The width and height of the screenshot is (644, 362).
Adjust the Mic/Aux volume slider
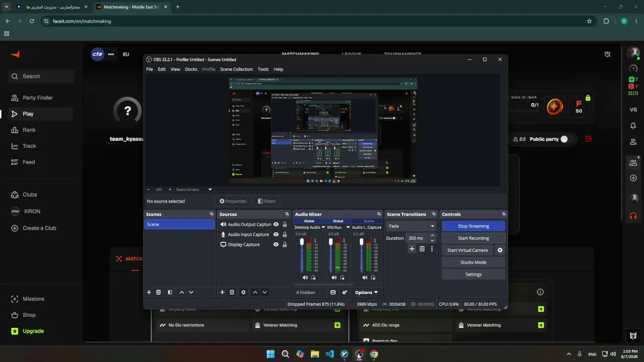click(x=331, y=256)
